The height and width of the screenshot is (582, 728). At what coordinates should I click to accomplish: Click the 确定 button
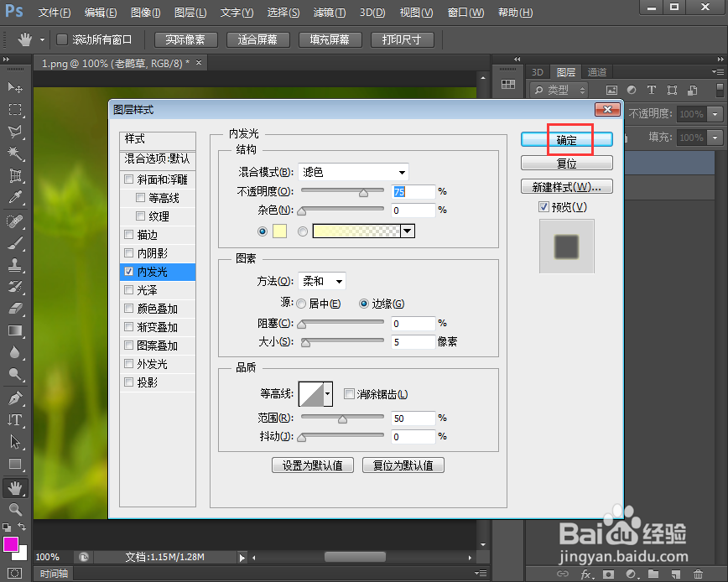click(x=568, y=139)
